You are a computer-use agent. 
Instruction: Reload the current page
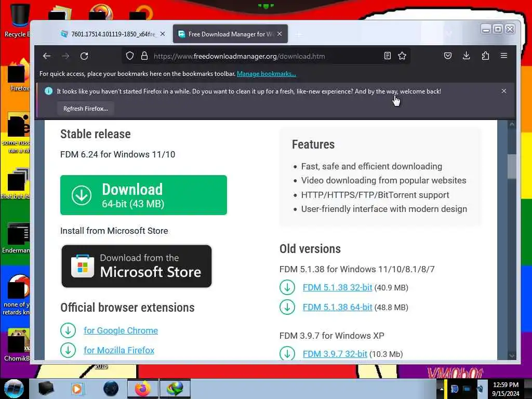84,56
